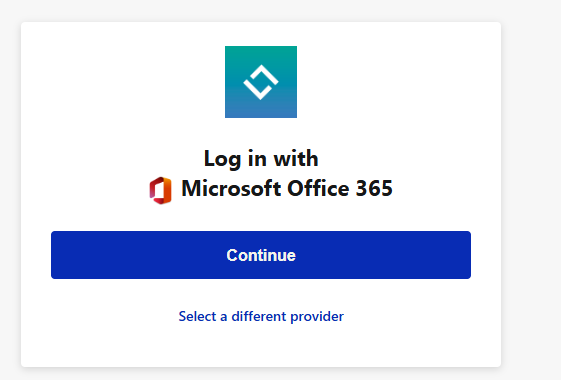Click the word "Office" in the heading
Screen dimensions: 561x380
pyautogui.click(x=318, y=188)
